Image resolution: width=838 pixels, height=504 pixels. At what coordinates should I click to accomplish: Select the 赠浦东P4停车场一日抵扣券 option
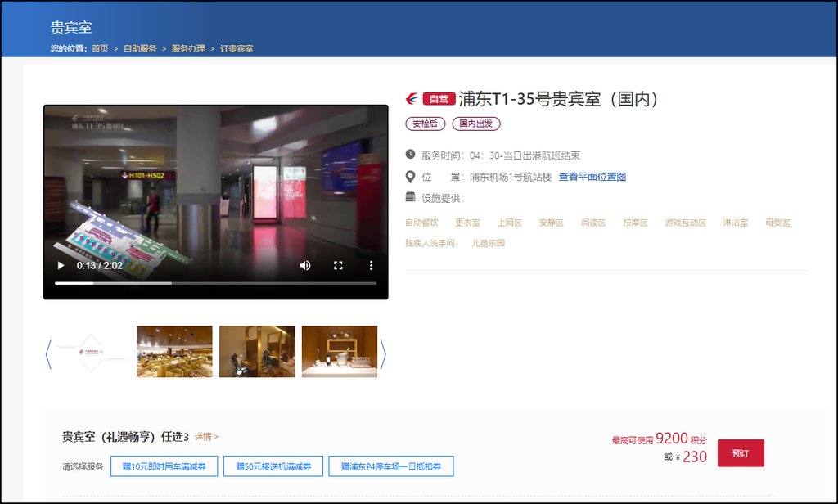[x=391, y=466]
